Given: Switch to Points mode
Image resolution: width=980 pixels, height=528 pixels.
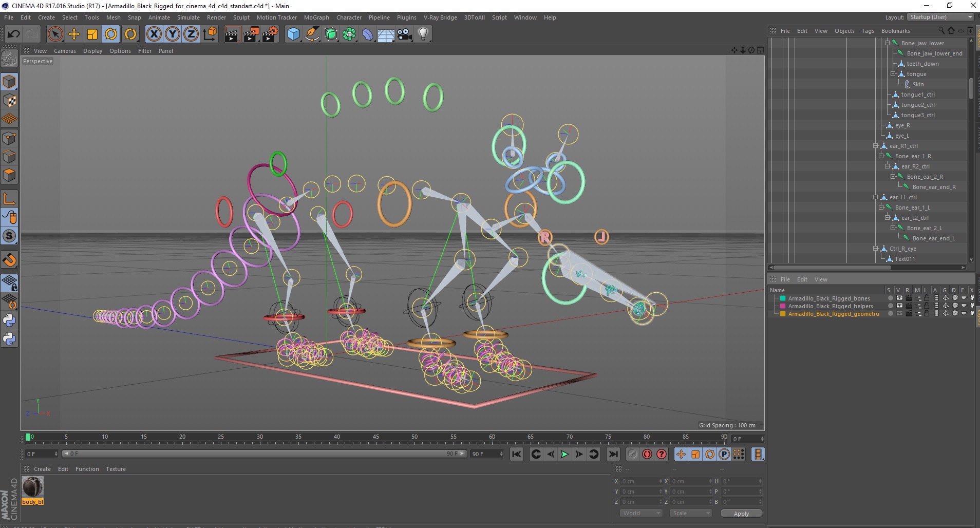Looking at the screenshot, I should (9, 138).
